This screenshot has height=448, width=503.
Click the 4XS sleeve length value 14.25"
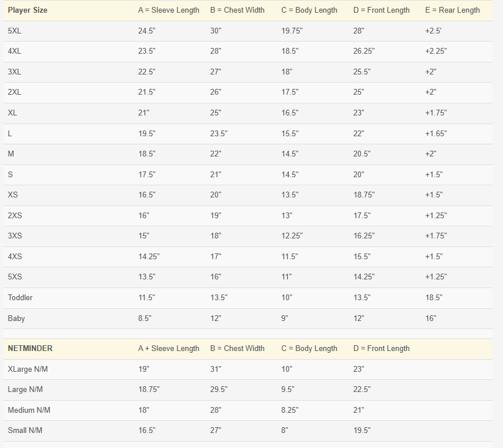click(x=149, y=256)
